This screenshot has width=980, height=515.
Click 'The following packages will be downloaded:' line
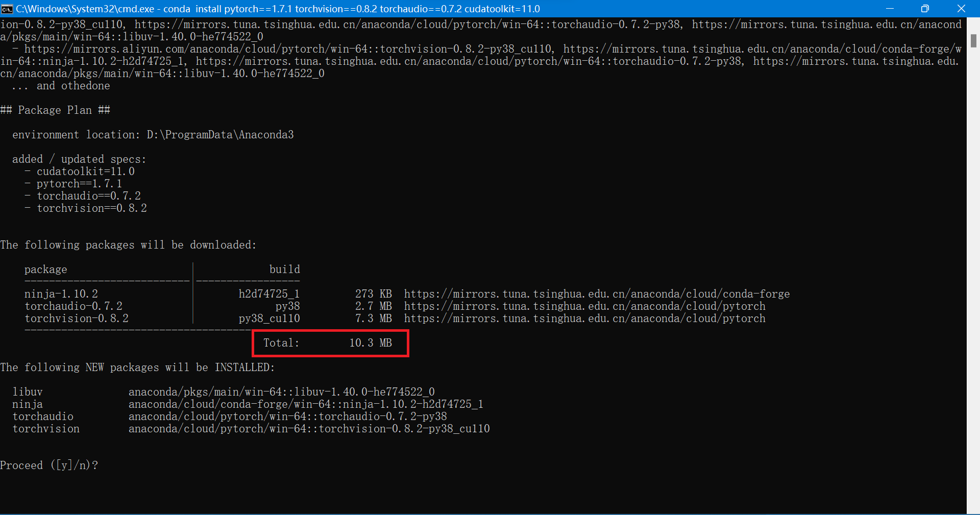point(128,245)
